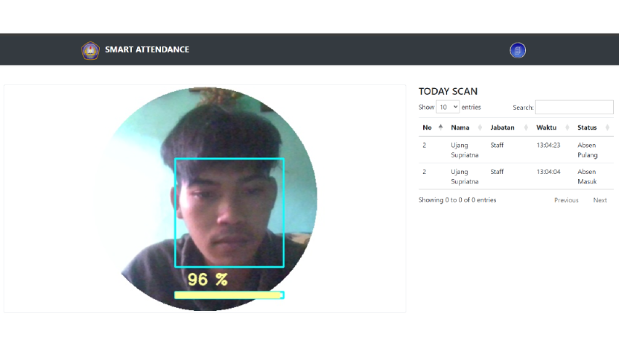This screenshot has width=619, height=364.
Task: Select the Absen Masuk table row
Action: click(x=516, y=176)
